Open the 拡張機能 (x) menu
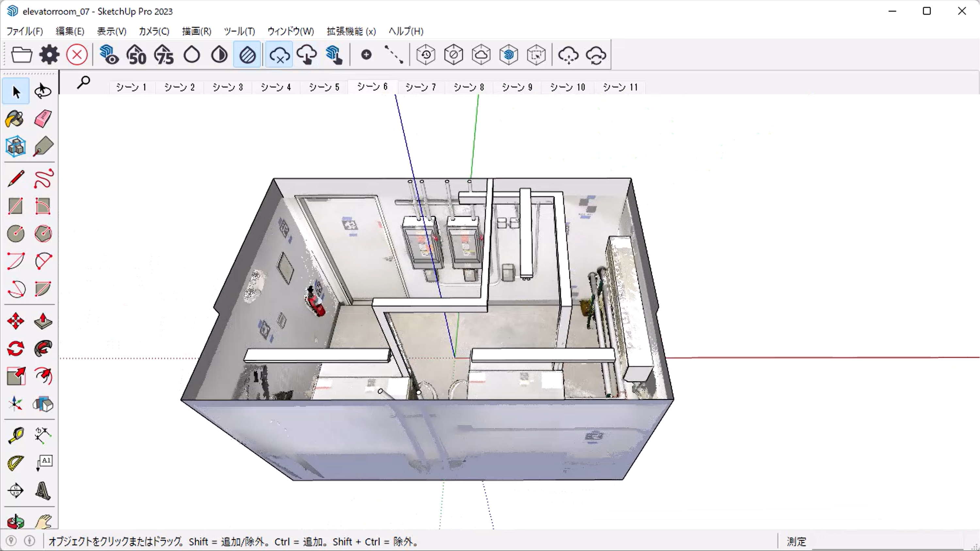Screen dimensions: 980x551 tap(351, 31)
